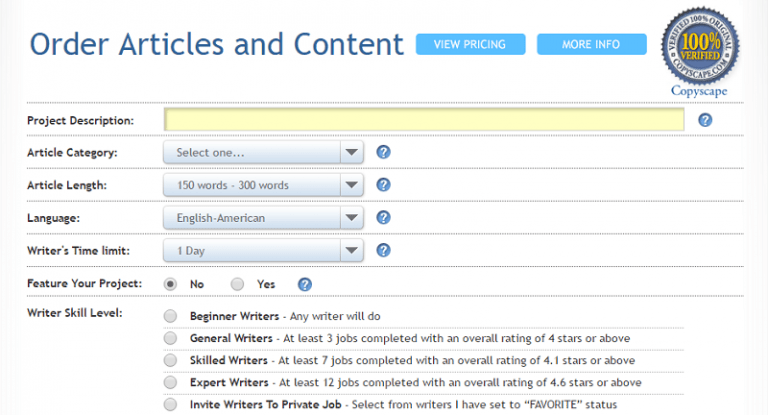Open the Article Category dropdown
This screenshot has width=768, height=415.
(x=264, y=152)
